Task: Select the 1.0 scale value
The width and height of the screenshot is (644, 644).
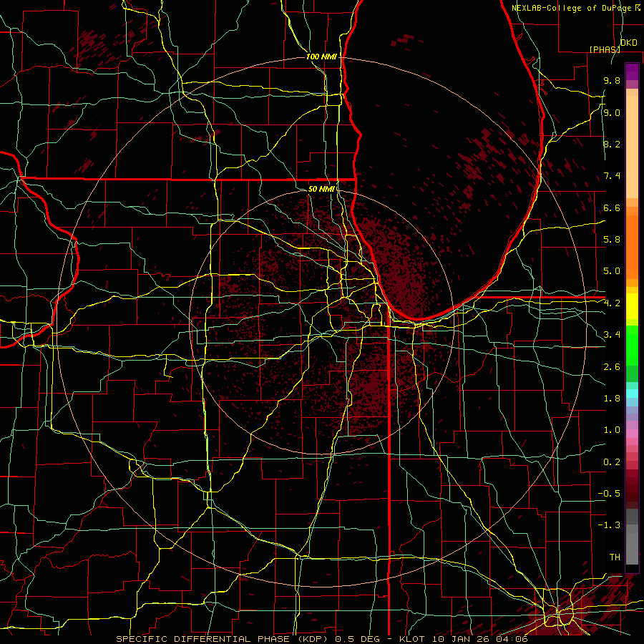Action: tap(612, 430)
